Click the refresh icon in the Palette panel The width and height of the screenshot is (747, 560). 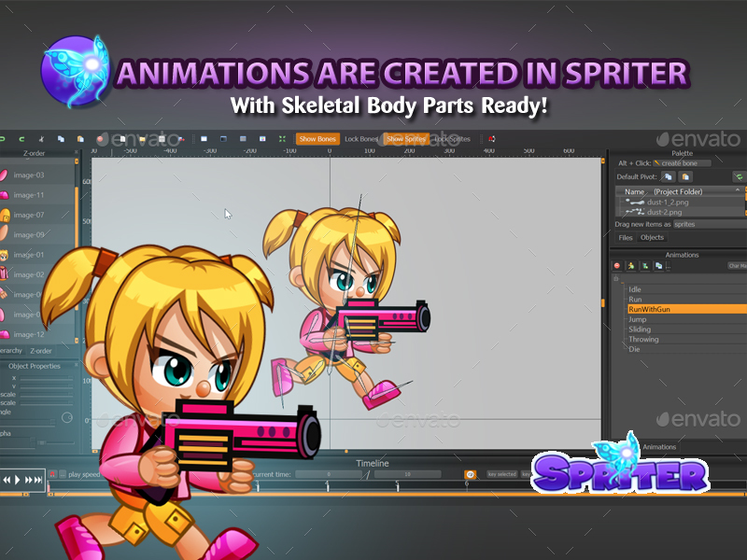[740, 177]
